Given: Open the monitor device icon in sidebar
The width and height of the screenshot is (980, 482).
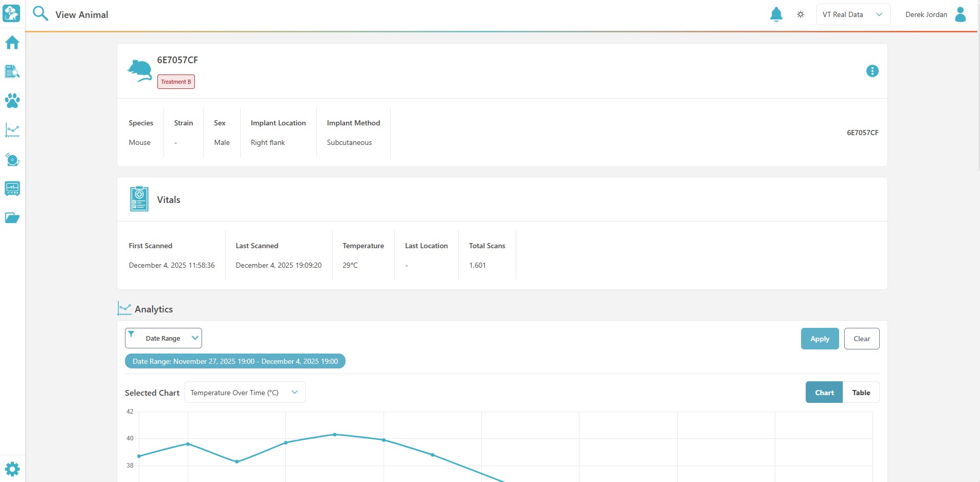Looking at the screenshot, I should (x=12, y=189).
